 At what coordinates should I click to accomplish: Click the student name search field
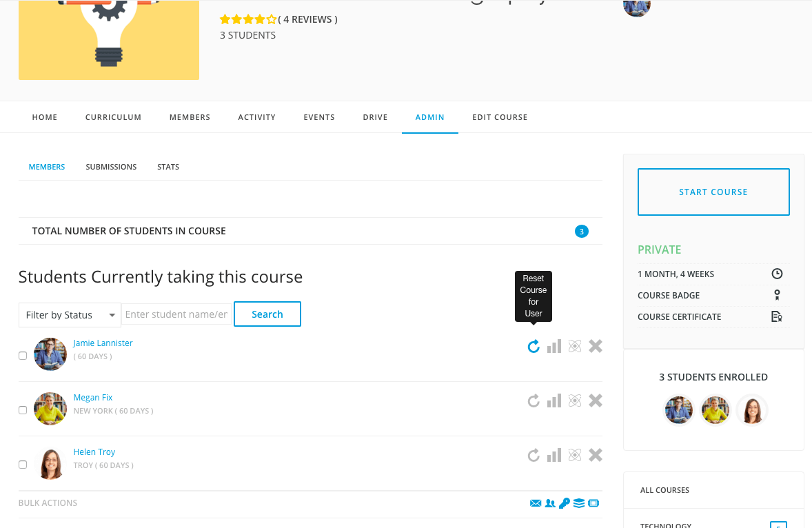coord(176,314)
